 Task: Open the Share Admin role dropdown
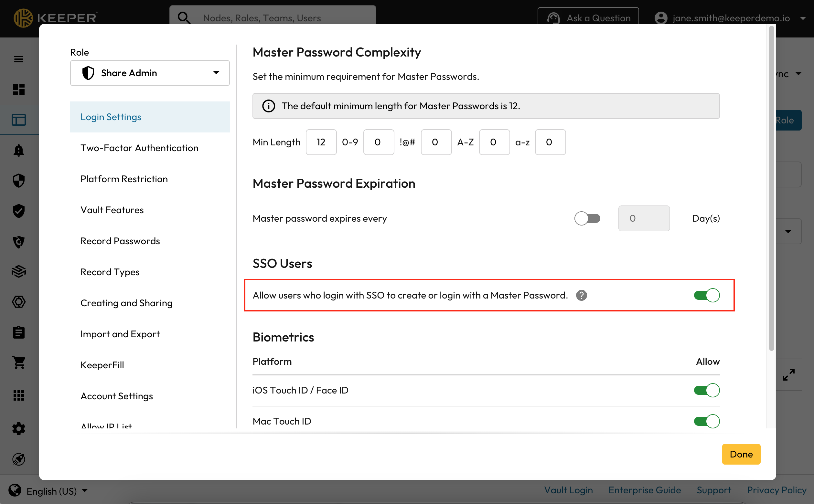[150, 73]
